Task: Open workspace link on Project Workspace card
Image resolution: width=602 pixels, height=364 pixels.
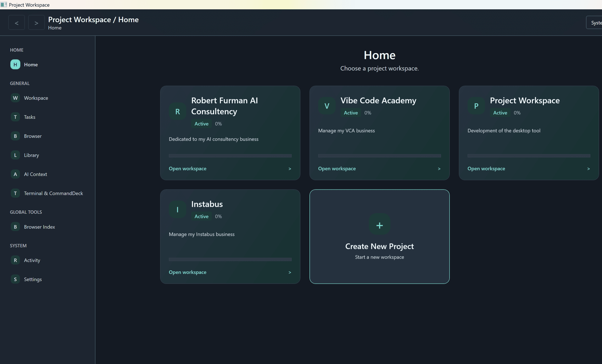Action: [486, 169]
